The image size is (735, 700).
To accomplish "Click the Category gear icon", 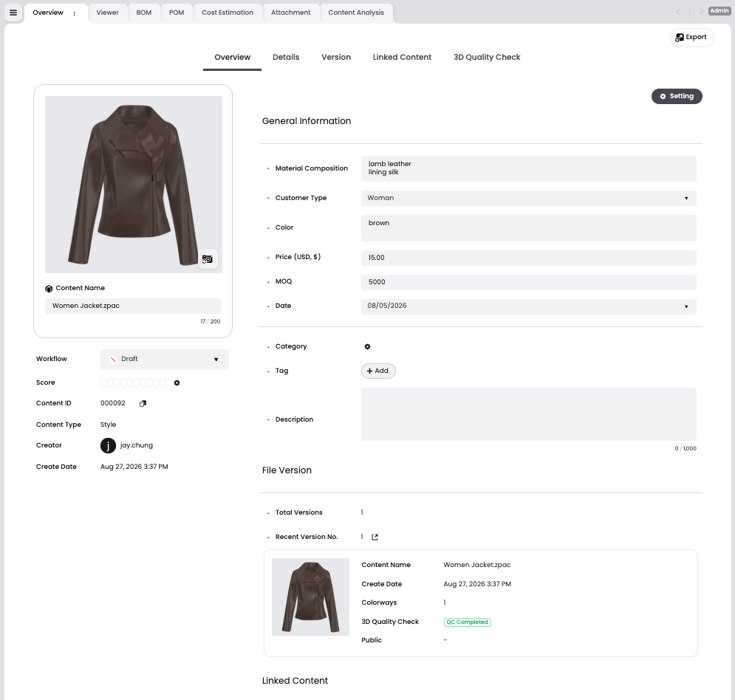I will click(x=368, y=347).
